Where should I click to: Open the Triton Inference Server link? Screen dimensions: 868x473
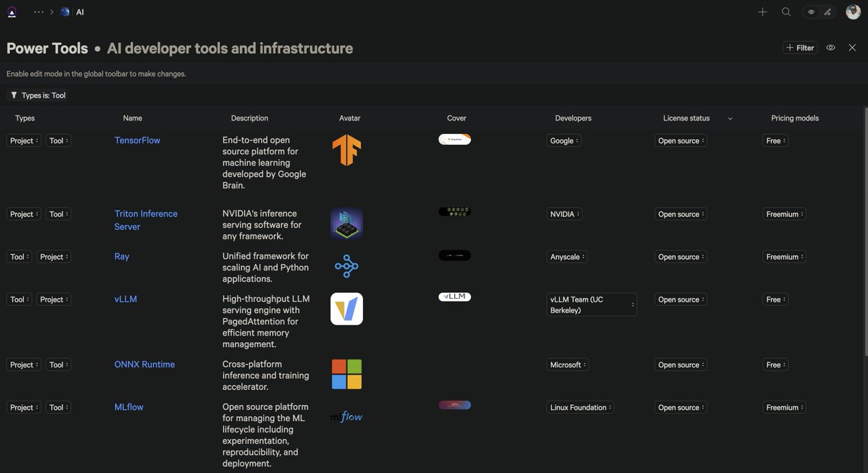tap(146, 220)
